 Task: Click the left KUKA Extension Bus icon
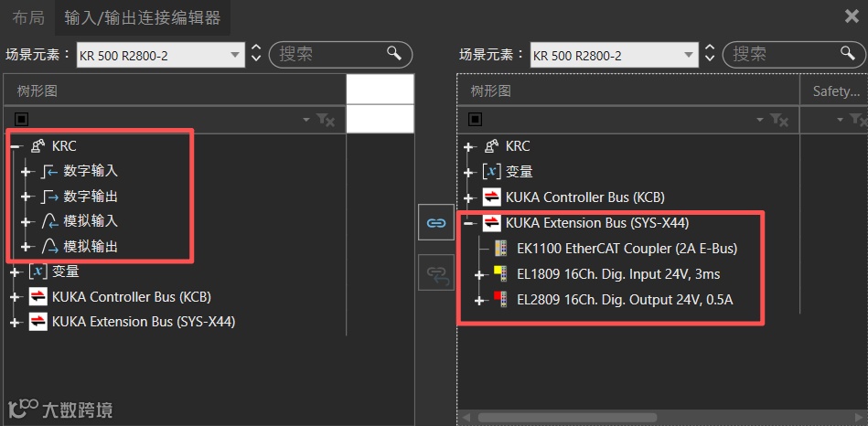tap(38, 322)
